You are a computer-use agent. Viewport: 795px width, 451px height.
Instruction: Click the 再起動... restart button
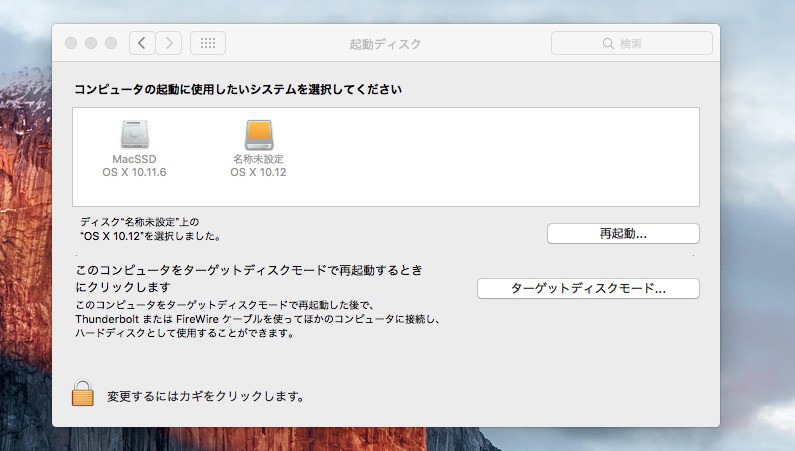tap(623, 234)
